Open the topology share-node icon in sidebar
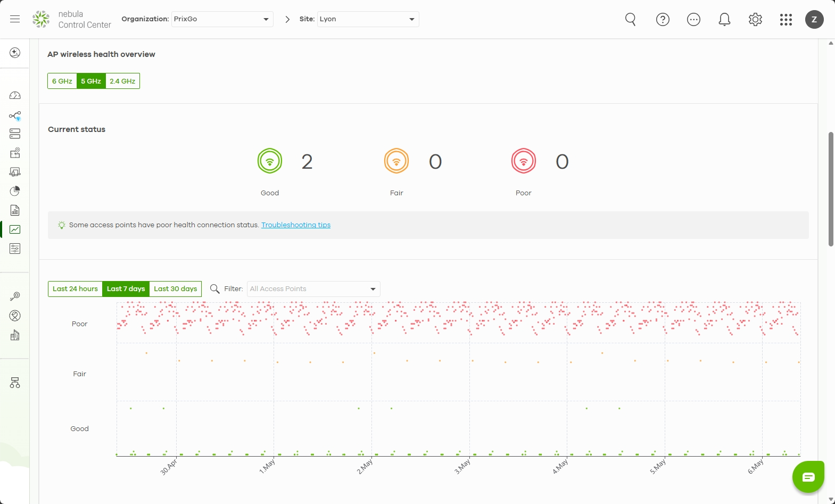The image size is (835, 504). coord(15,115)
